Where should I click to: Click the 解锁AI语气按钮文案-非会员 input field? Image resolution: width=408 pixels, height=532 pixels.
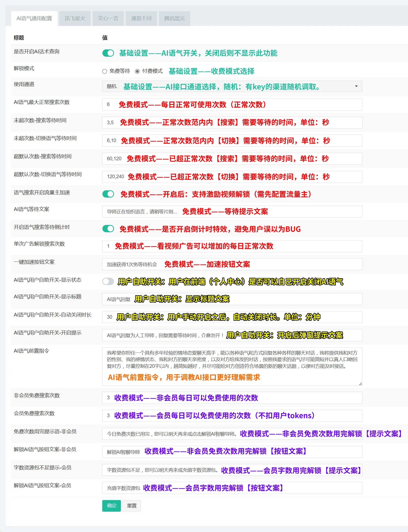point(232,452)
